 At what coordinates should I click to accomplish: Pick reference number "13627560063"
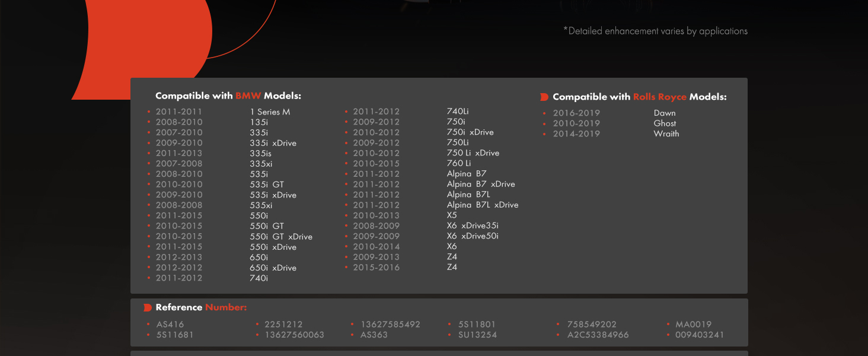pos(295,335)
